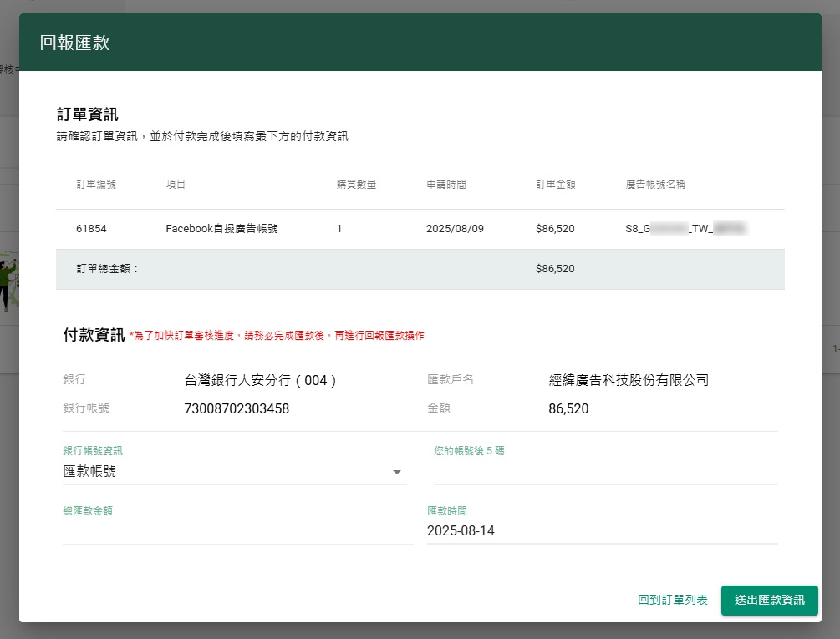Click the 回報匯款 dialog title
The image size is (840, 639).
tap(74, 43)
